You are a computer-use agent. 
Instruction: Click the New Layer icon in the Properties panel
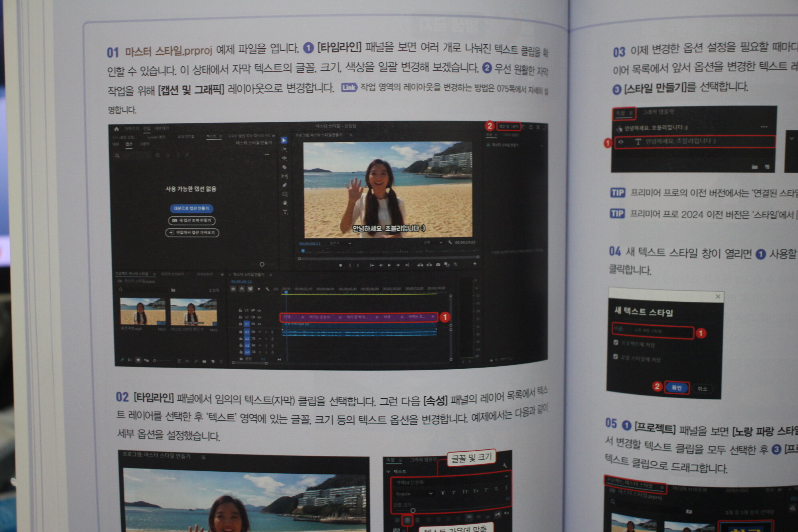[766, 167]
